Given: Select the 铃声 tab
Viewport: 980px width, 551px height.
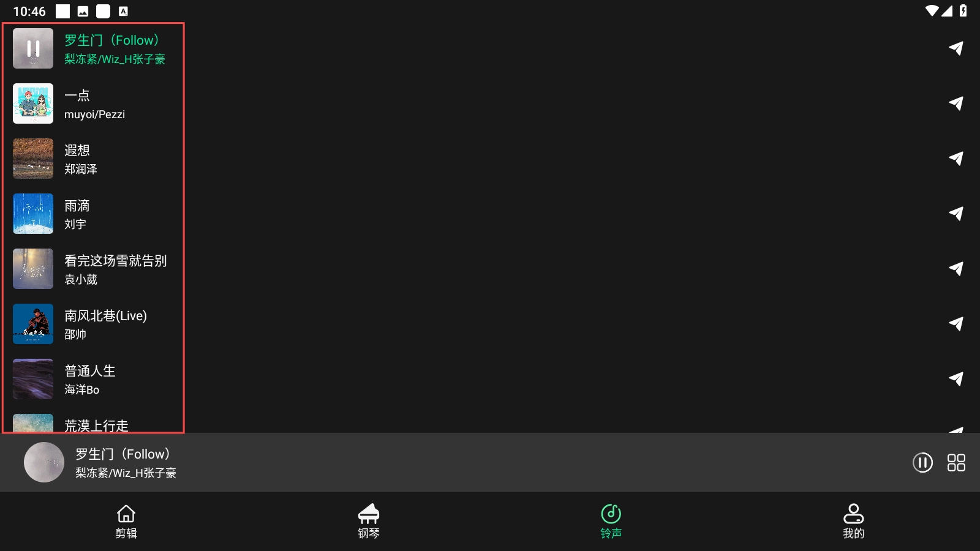Looking at the screenshot, I should (611, 522).
